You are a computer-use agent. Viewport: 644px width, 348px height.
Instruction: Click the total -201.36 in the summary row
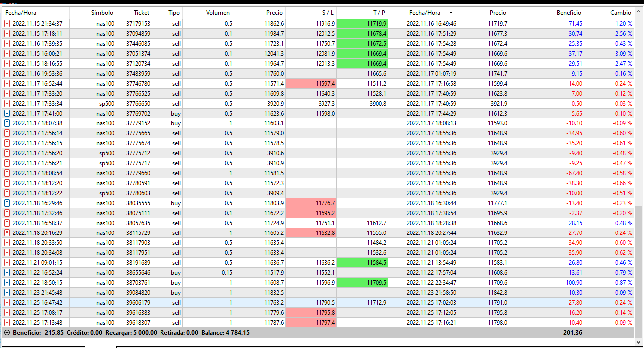571,332
